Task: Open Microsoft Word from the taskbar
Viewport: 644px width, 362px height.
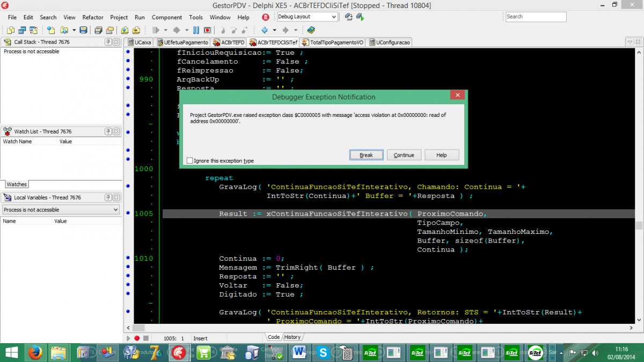Action: (299, 352)
